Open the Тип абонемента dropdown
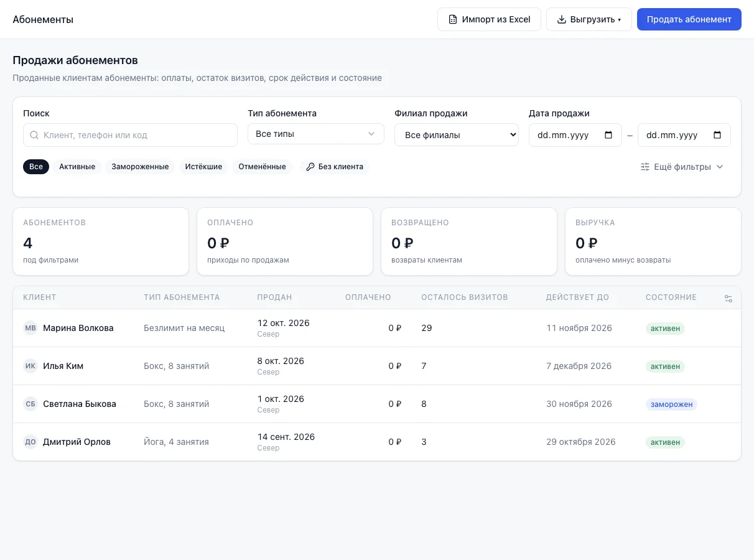This screenshot has width=754, height=560. click(316, 134)
